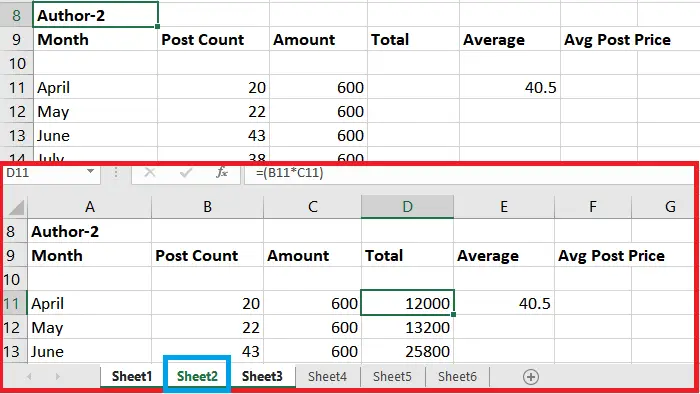Add a new sheet with plus icon

click(530, 377)
